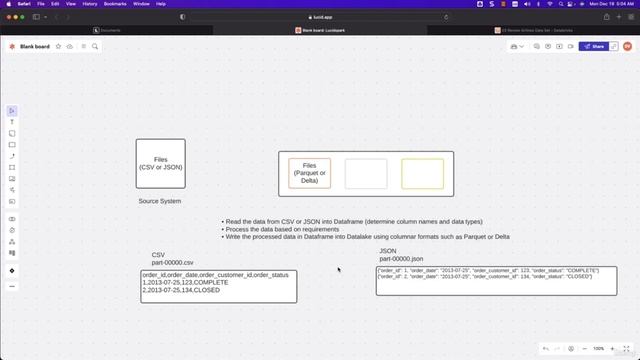Select the line connector tool
Viewport: 640px width, 360px height.
(12, 156)
